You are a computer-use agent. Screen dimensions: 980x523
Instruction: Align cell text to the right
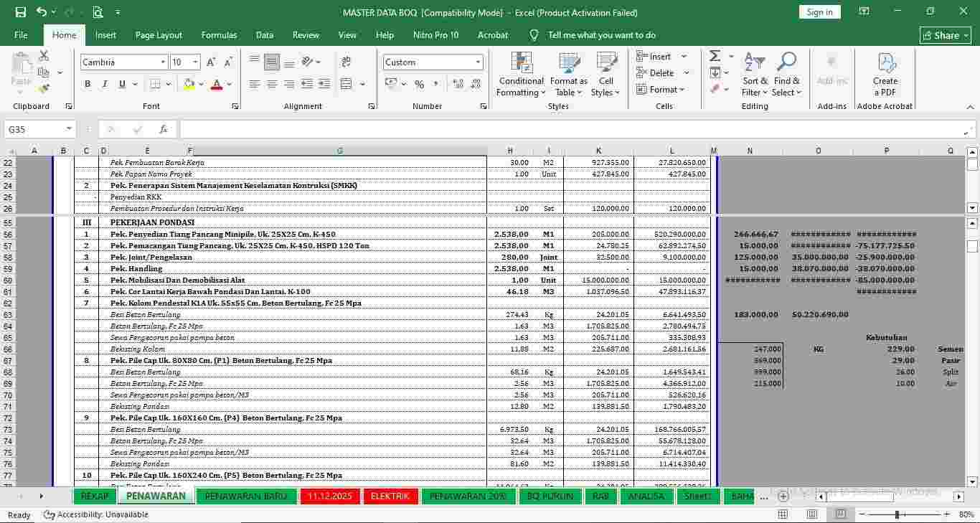pos(289,84)
